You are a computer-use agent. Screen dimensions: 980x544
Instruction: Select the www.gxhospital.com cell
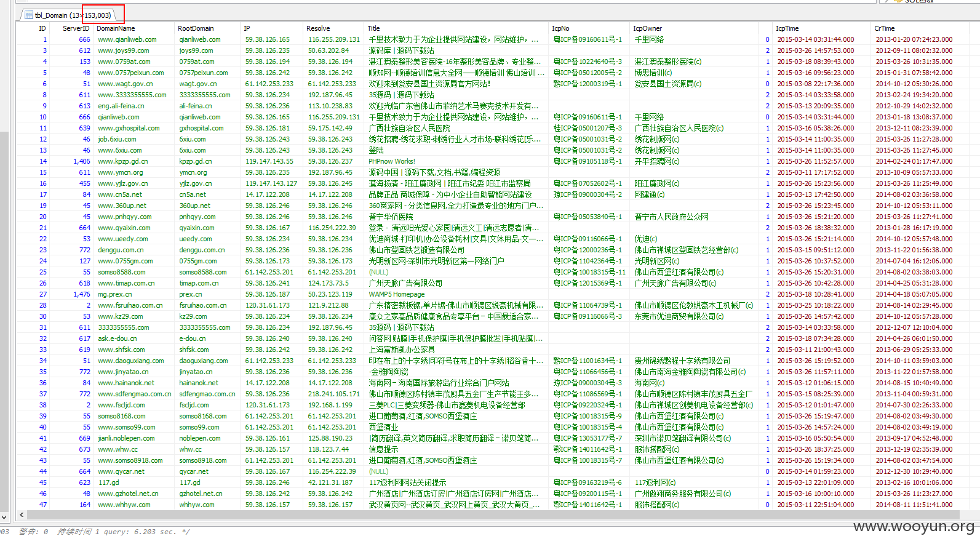tap(129, 128)
